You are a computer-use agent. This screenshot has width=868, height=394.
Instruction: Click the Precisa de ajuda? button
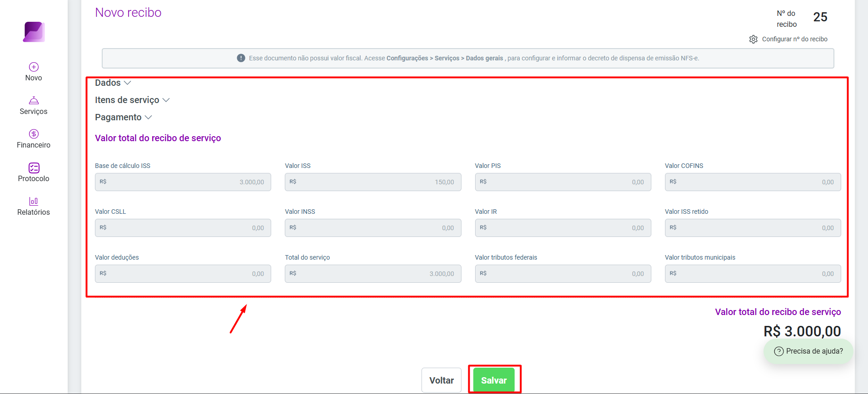click(x=808, y=351)
